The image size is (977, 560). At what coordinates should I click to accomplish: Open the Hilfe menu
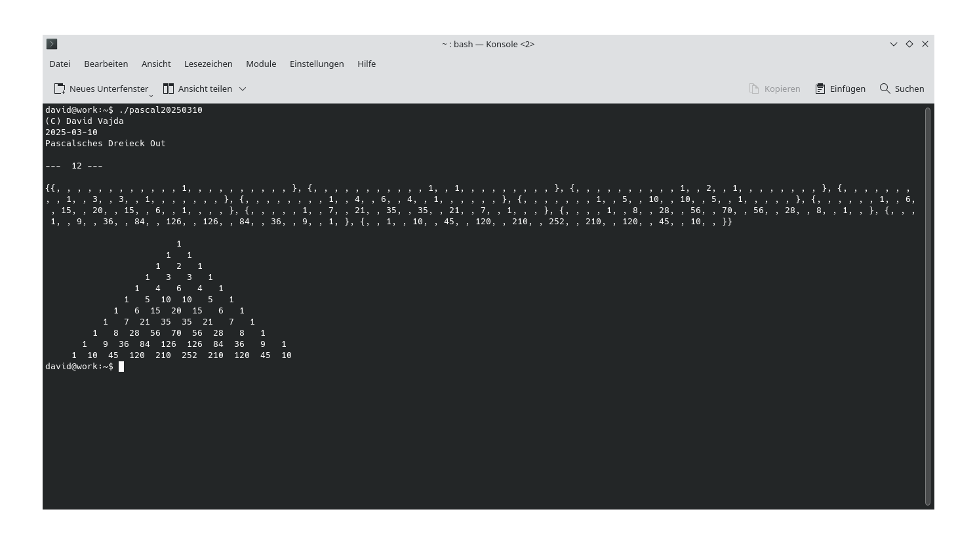pos(367,64)
